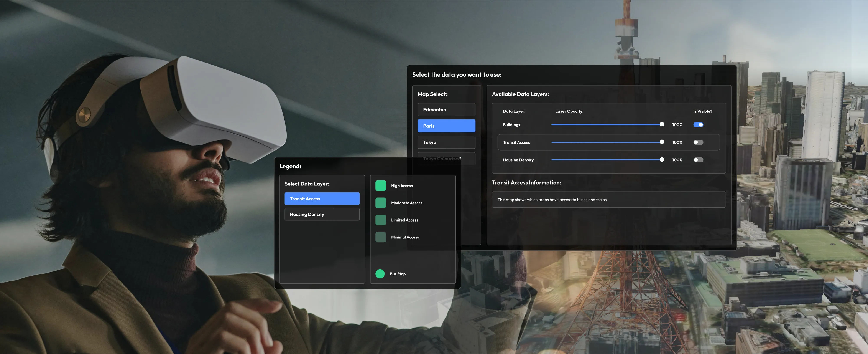
Task: Click the Bus Stop circle icon
Action: (x=380, y=273)
